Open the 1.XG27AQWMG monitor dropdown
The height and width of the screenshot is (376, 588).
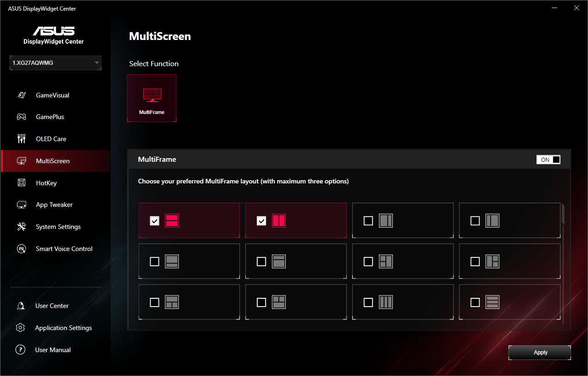56,63
